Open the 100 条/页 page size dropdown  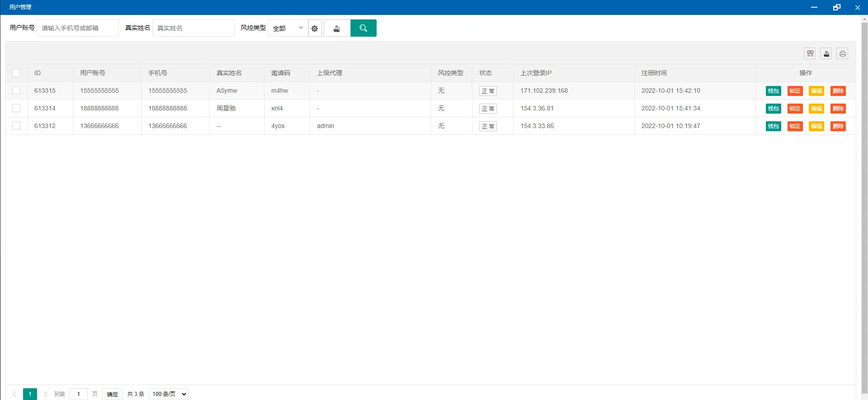169,394
